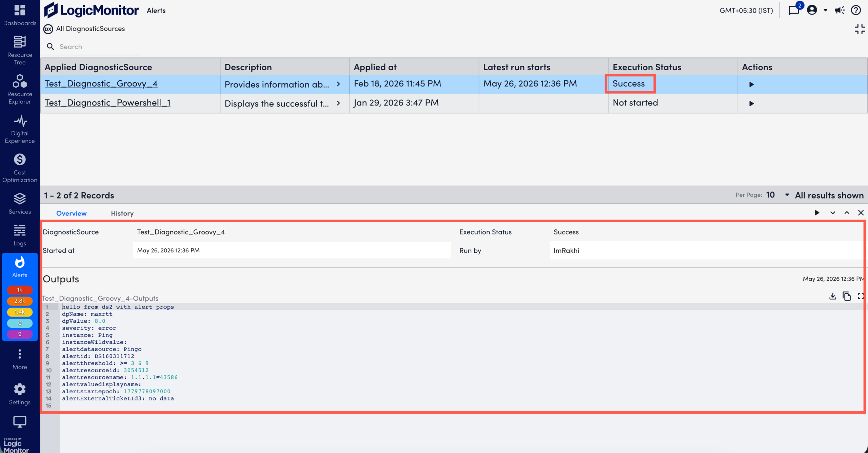Go to previous record with up chevron
The image size is (868, 453).
click(847, 213)
